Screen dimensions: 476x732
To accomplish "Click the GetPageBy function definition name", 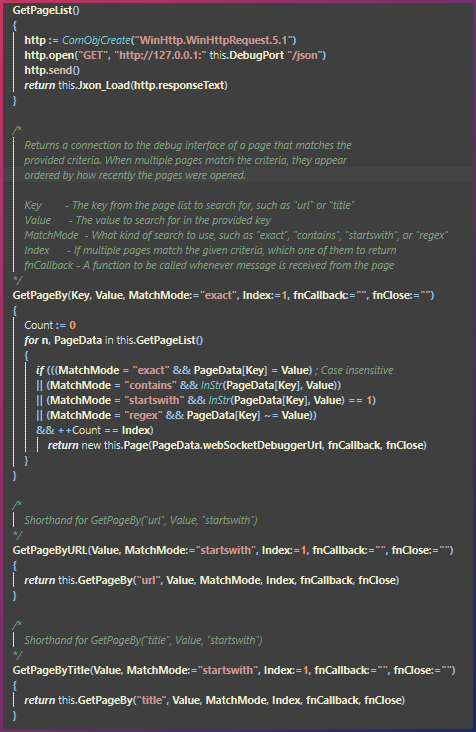I will [x=40, y=295].
